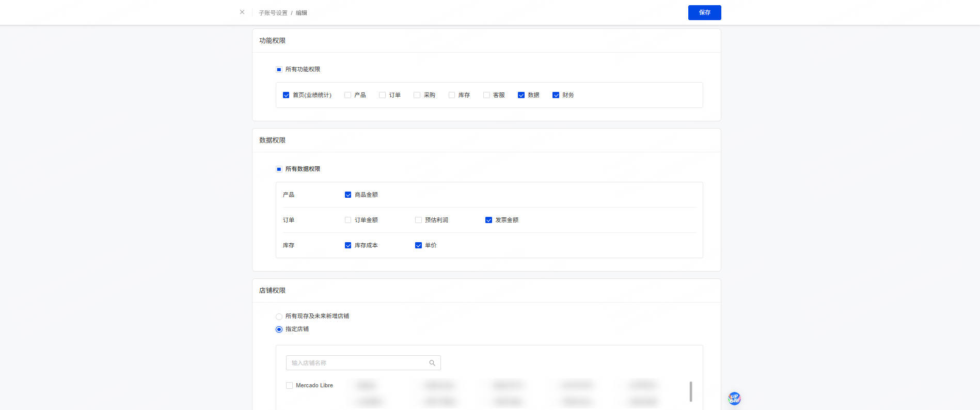
Task: Click the 数据权限 section heading
Action: point(272,140)
